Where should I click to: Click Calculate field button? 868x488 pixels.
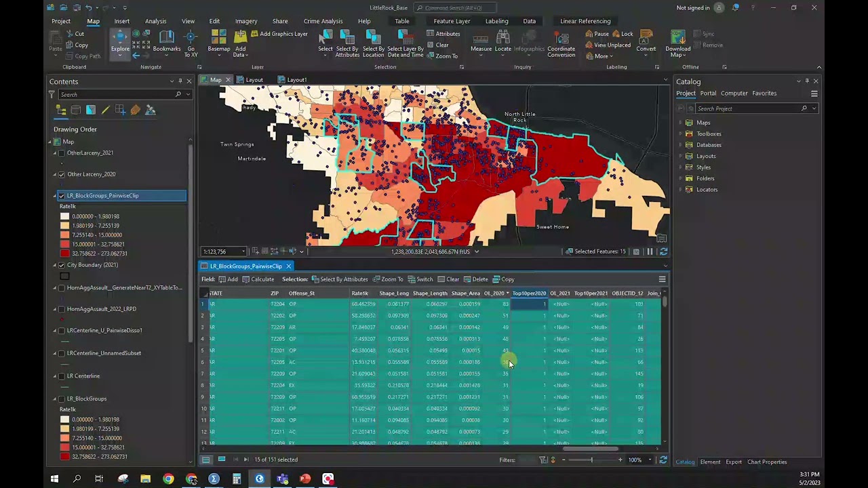click(x=258, y=279)
